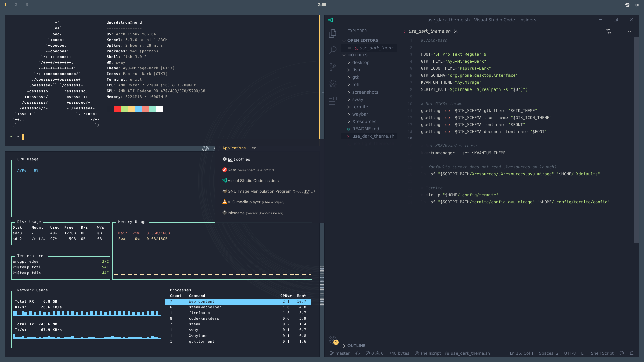Open README.md in the explorer

369,129
